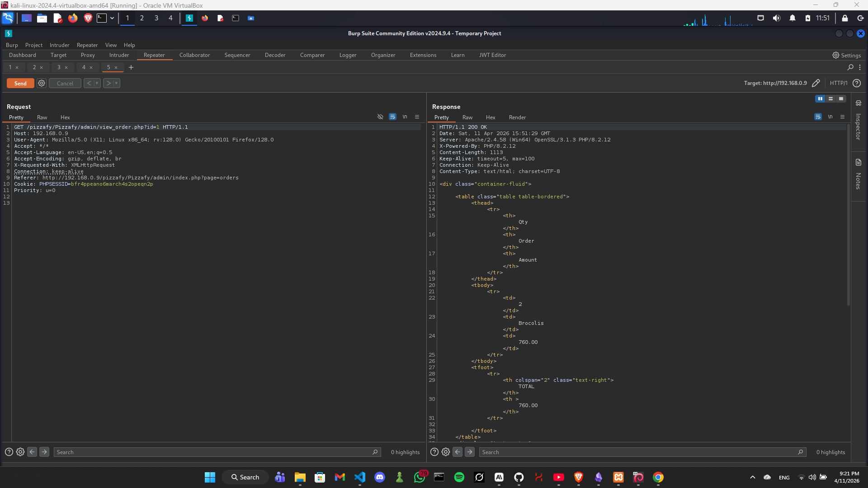Toggle request show newline characters
The image size is (868, 488).
(x=405, y=117)
